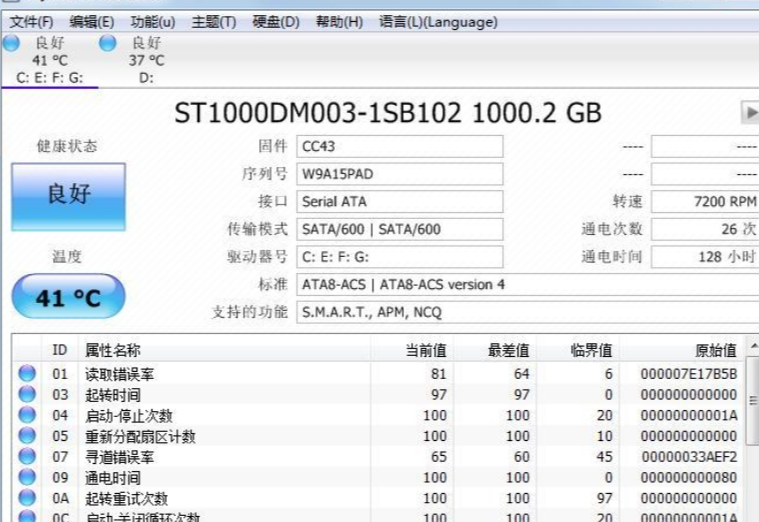Open the 语言(L)(Language) menu
The height and width of the screenshot is (522, 759).
point(438,22)
